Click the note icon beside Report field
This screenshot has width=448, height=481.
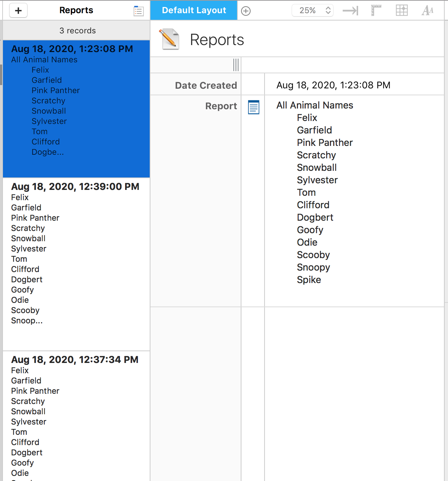tap(254, 107)
